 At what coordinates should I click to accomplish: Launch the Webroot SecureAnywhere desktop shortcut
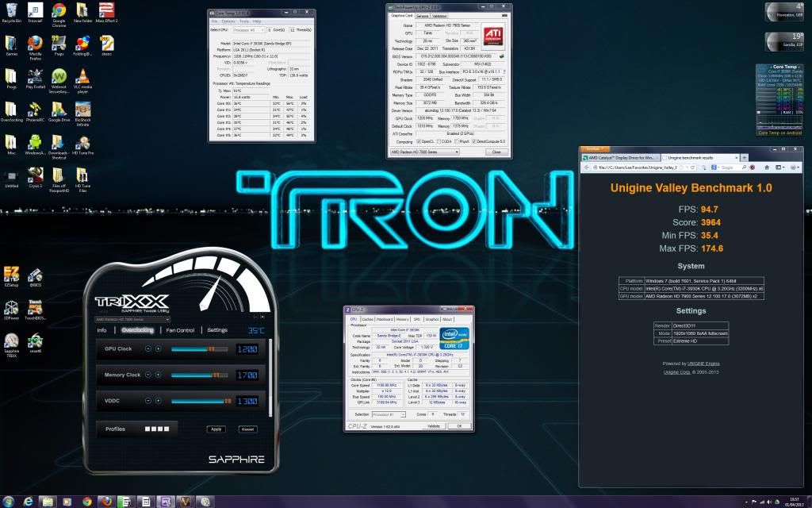click(x=59, y=81)
